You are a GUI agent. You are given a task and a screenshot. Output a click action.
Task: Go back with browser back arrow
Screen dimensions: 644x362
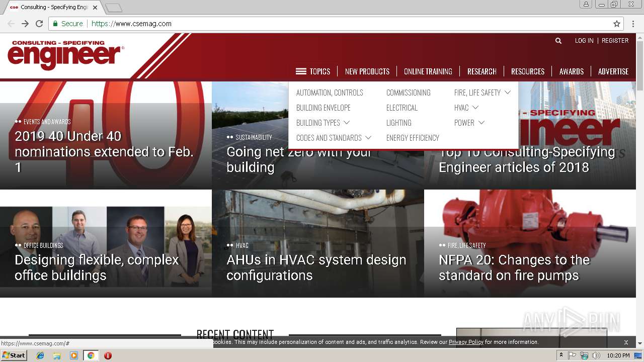11,24
